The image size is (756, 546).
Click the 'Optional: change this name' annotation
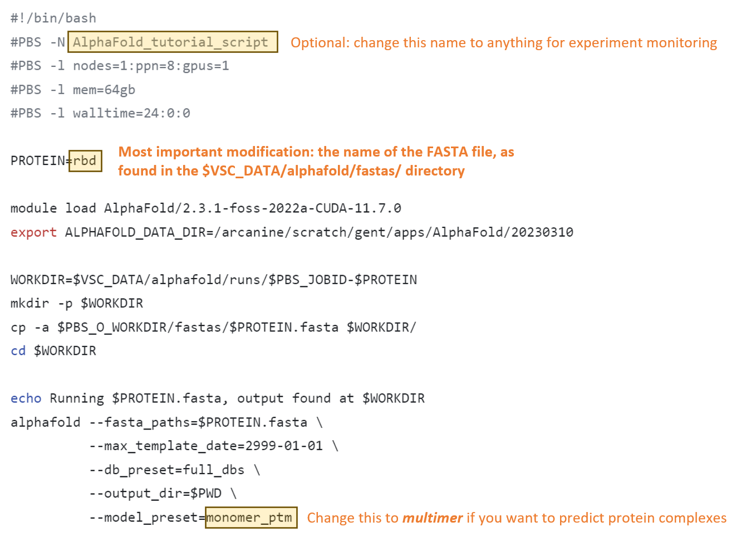coord(503,43)
